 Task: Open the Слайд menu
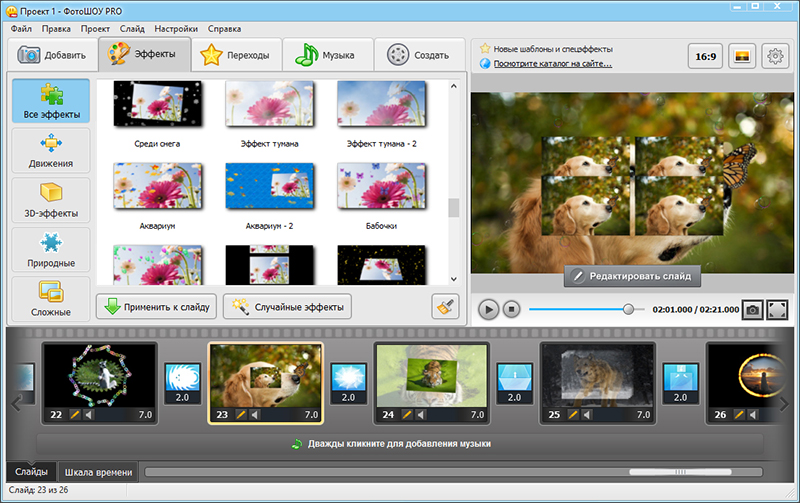point(132,29)
